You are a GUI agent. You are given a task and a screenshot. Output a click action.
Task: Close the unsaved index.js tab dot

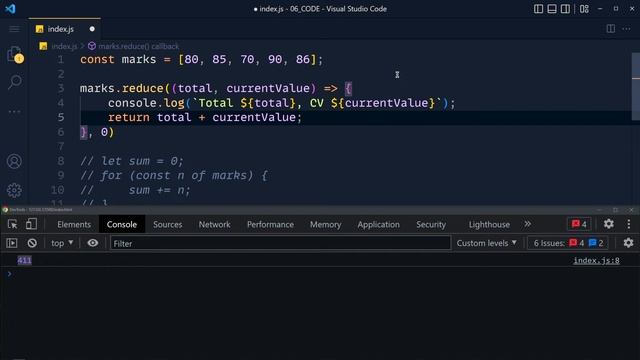click(x=92, y=29)
